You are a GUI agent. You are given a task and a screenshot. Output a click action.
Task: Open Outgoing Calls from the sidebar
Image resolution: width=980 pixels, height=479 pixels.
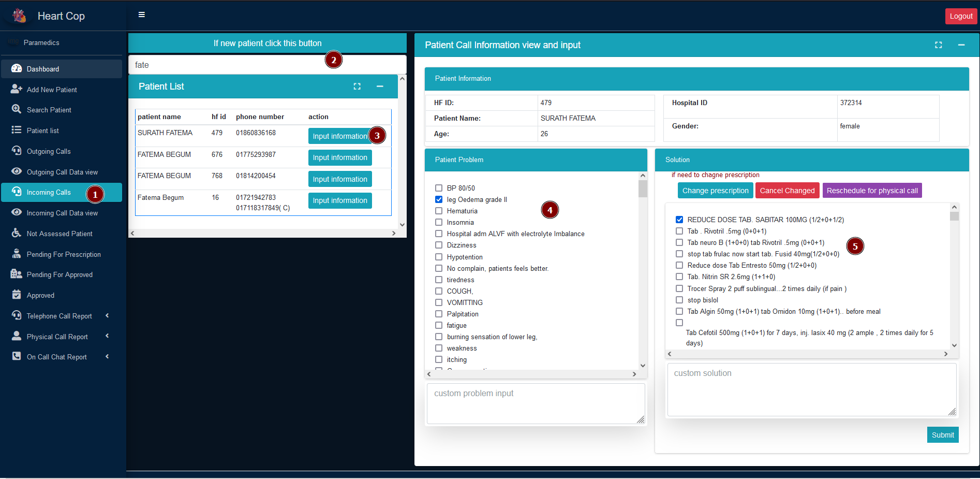click(49, 151)
